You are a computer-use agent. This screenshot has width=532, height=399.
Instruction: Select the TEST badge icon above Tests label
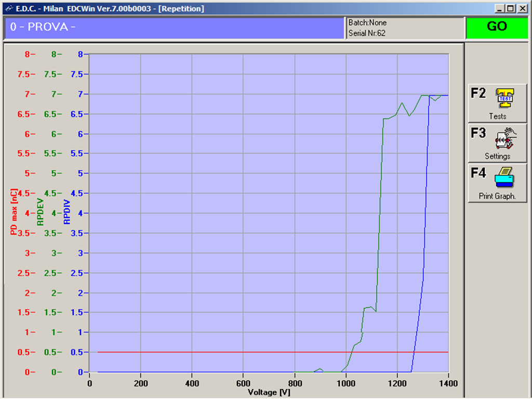coord(506,98)
